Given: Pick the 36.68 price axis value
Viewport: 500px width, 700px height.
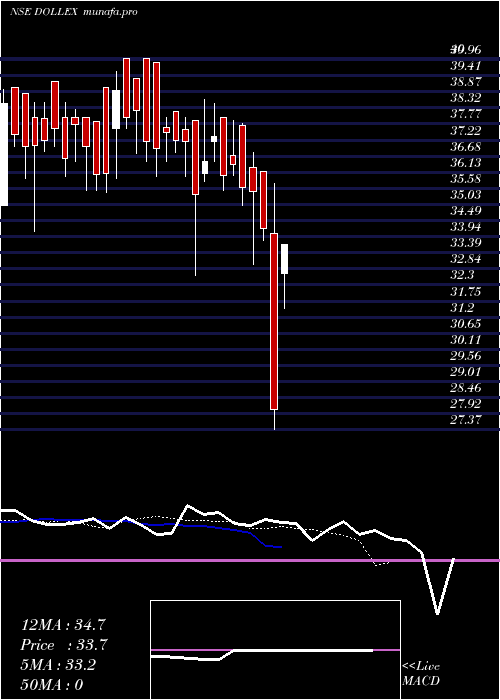Looking at the screenshot, I should (466, 147).
